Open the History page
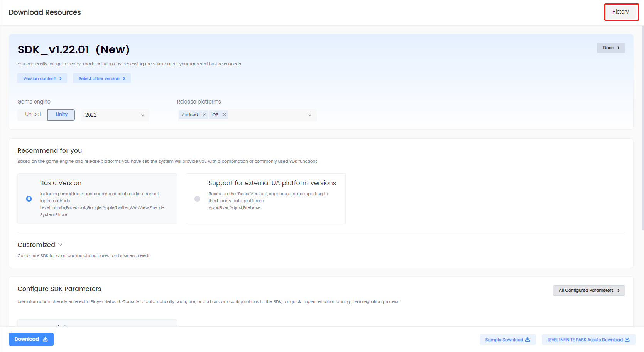The image size is (644, 352). pos(620,12)
